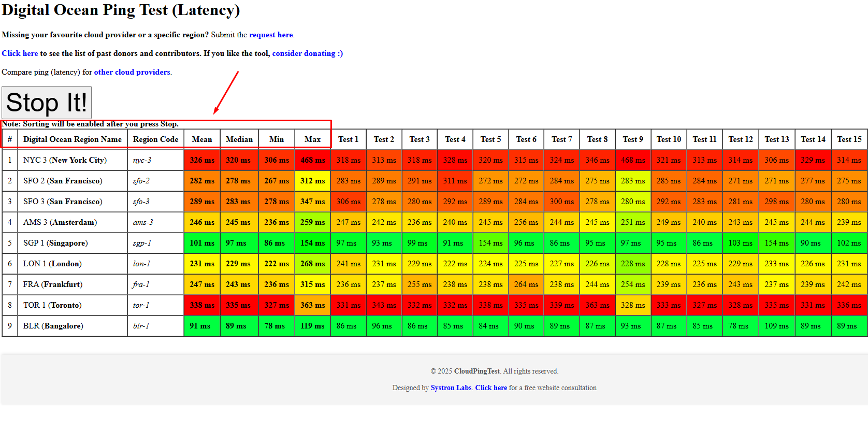Select the SFO 2 (San Francisco) row name
Screen dimensions: 868x444
click(63, 181)
